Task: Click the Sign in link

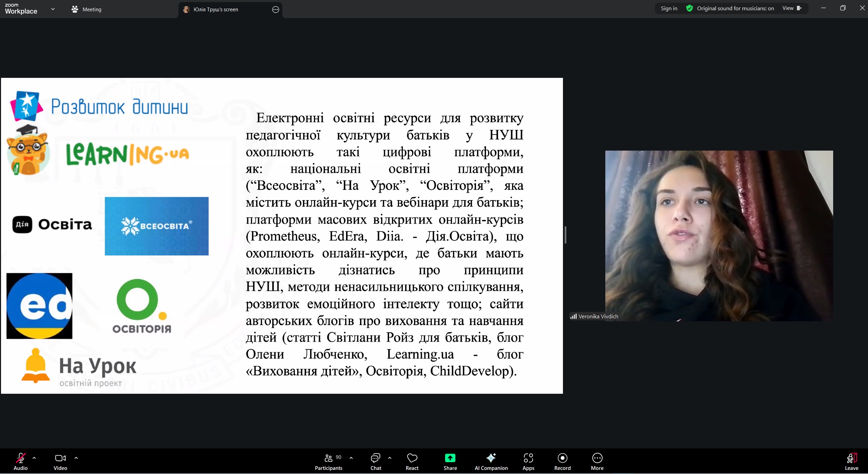Action: (669, 9)
